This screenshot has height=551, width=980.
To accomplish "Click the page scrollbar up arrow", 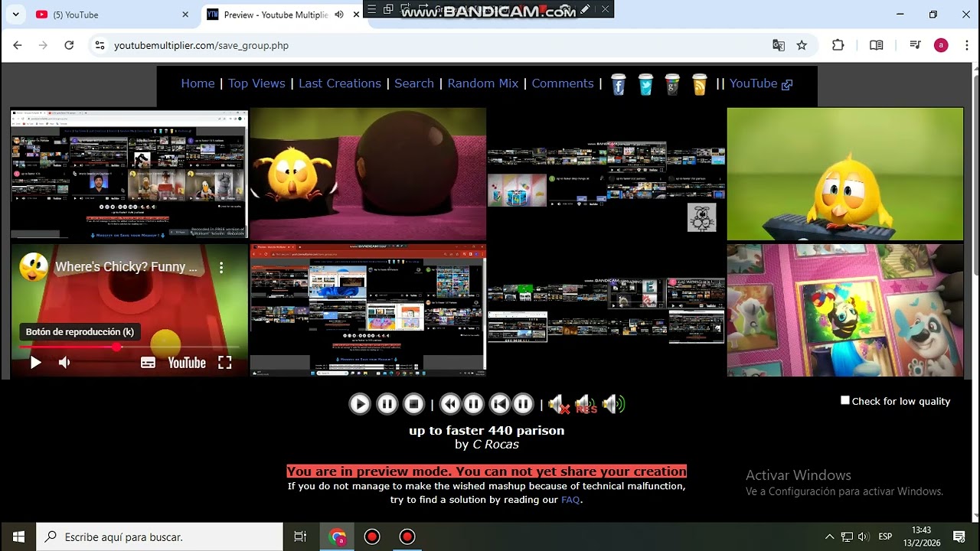I will tap(975, 68).
